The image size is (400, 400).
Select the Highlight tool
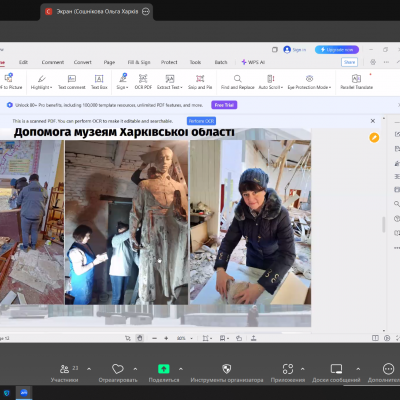click(41, 82)
